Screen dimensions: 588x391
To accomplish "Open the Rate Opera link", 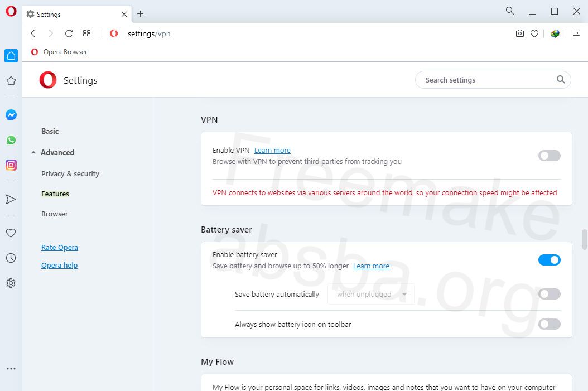I will 60,248.
